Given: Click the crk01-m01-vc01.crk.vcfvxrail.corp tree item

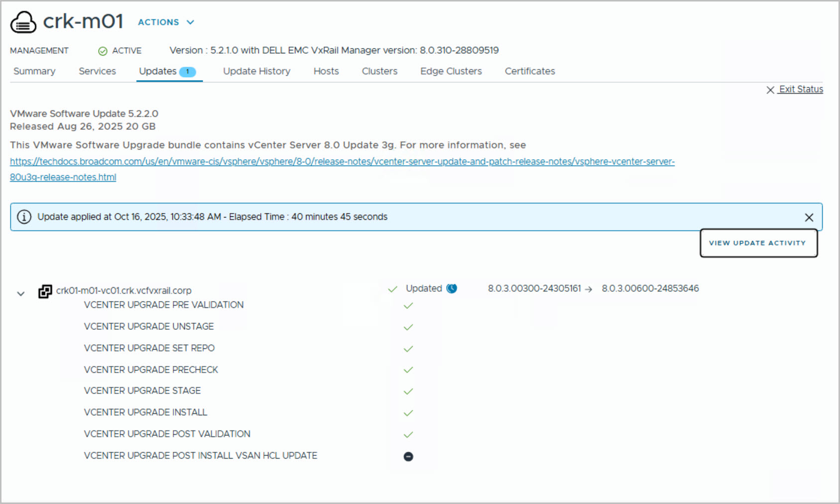Looking at the screenshot, I should pos(123,291).
